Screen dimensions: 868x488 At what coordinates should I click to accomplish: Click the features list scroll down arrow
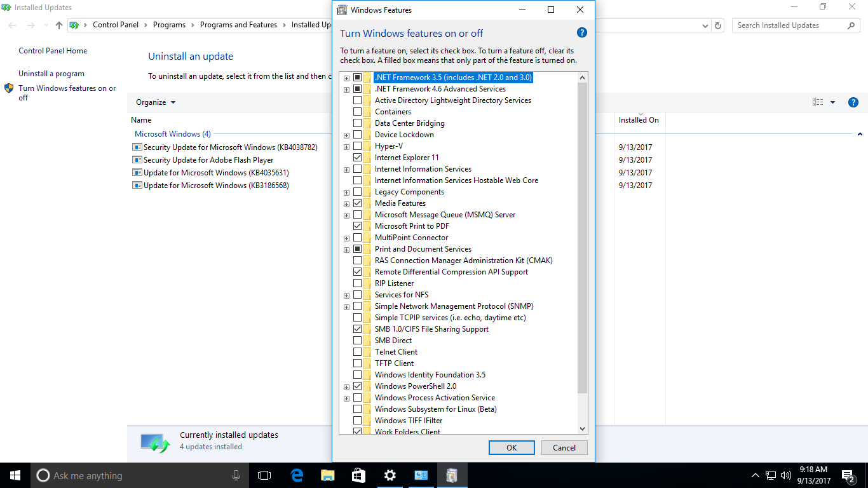pos(583,429)
